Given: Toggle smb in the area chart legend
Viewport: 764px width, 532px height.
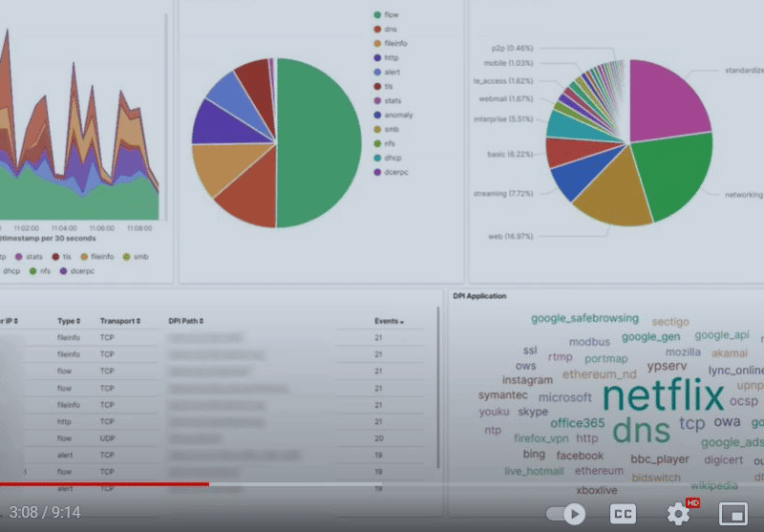Looking at the screenshot, I should [136, 257].
